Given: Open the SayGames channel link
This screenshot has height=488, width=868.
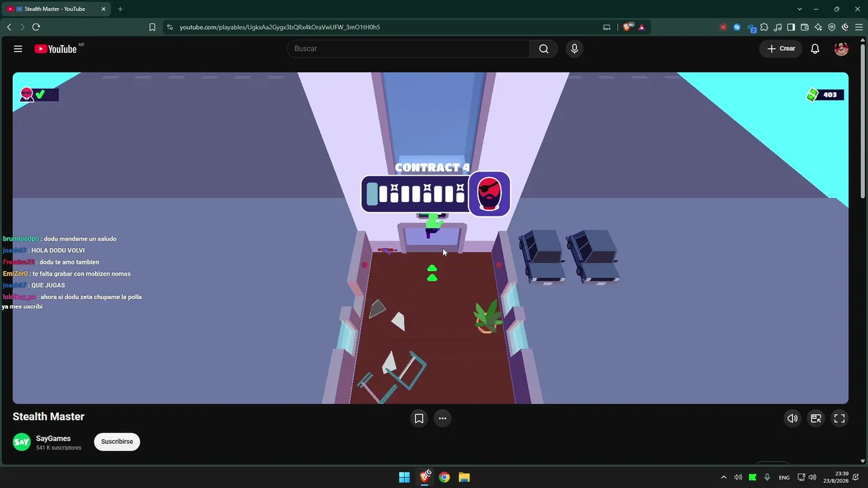Looking at the screenshot, I should 53,439.
